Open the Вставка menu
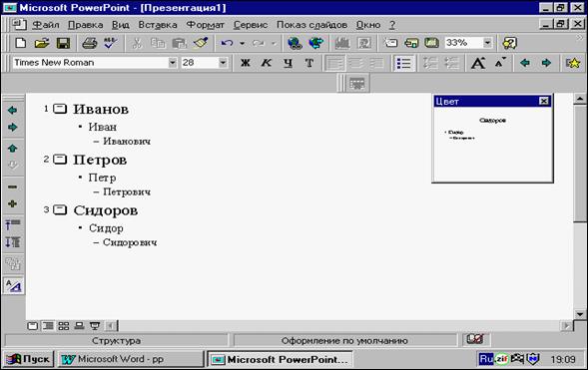Image resolution: width=588 pixels, height=370 pixels. 158,25
